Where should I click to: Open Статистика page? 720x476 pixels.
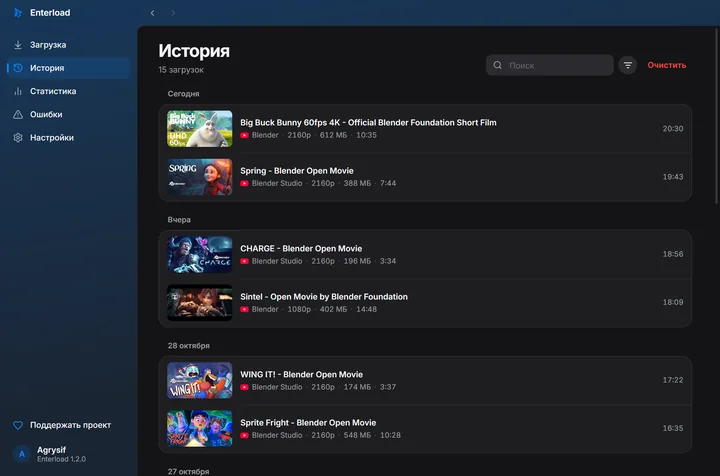[x=68, y=91]
